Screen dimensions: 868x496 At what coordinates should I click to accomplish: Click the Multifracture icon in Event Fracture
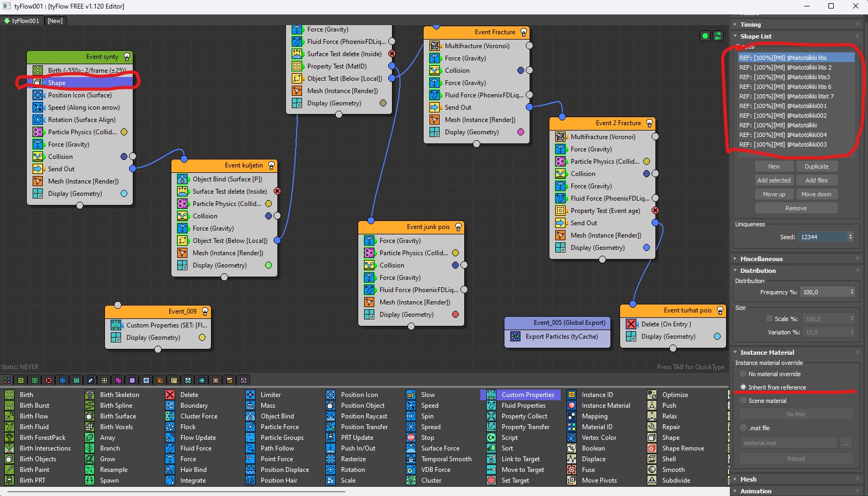tap(435, 45)
